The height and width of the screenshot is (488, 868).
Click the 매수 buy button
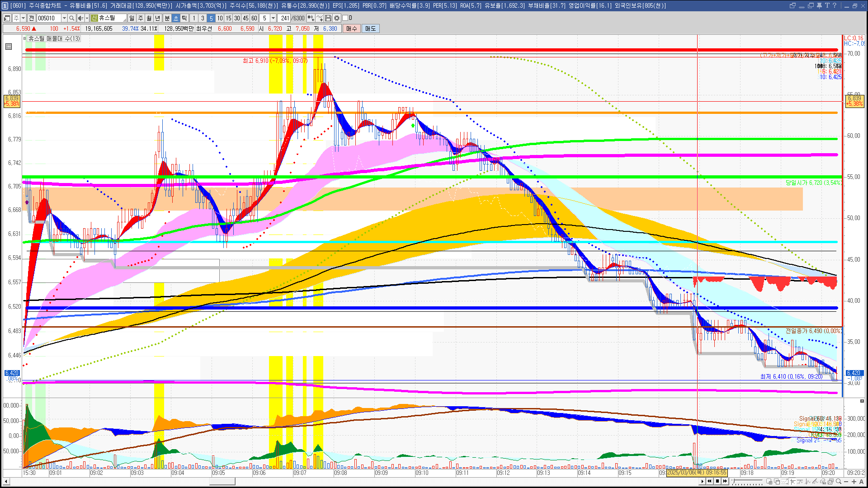tap(351, 28)
